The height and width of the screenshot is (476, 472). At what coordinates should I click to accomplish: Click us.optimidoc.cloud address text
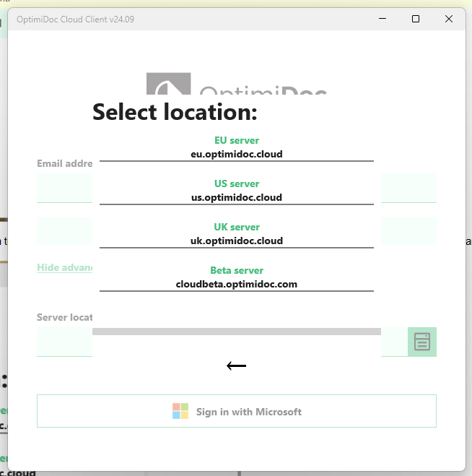point(237,198)
